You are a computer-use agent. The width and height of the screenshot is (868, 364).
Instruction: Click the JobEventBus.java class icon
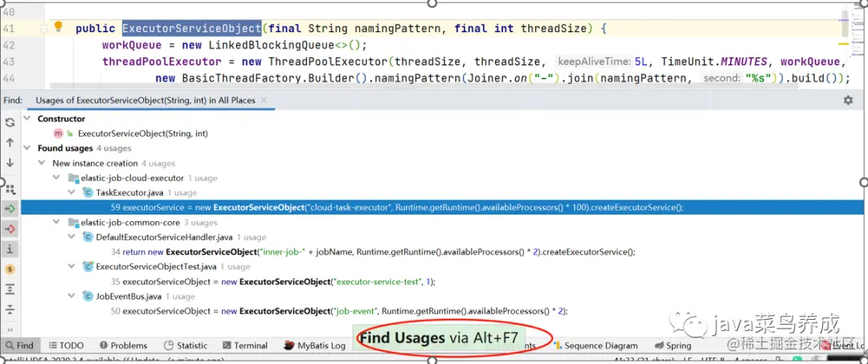pyautogui.click(x=88, y=296)
